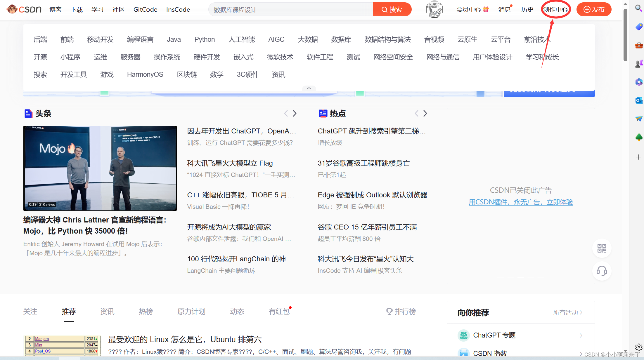
Task: Open Microsoft 365 sidebar icon
Action: 639,82
